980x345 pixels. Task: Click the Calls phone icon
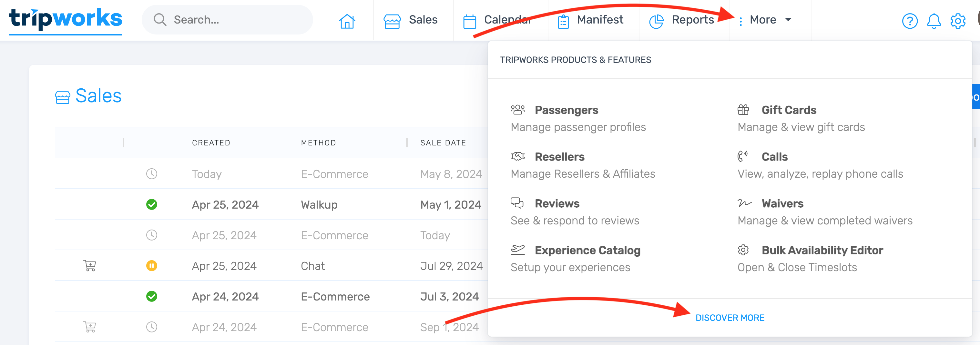pos(742,156)
